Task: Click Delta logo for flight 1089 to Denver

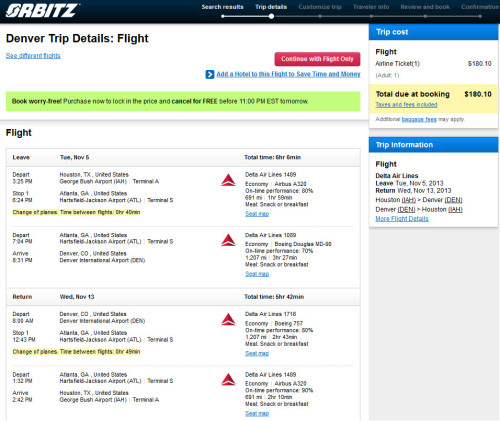Action: 228,240
